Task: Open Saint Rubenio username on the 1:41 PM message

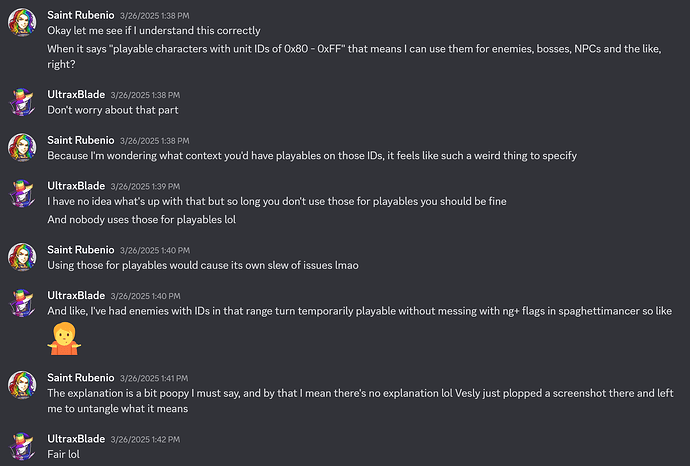Action: tap(80, 378)
